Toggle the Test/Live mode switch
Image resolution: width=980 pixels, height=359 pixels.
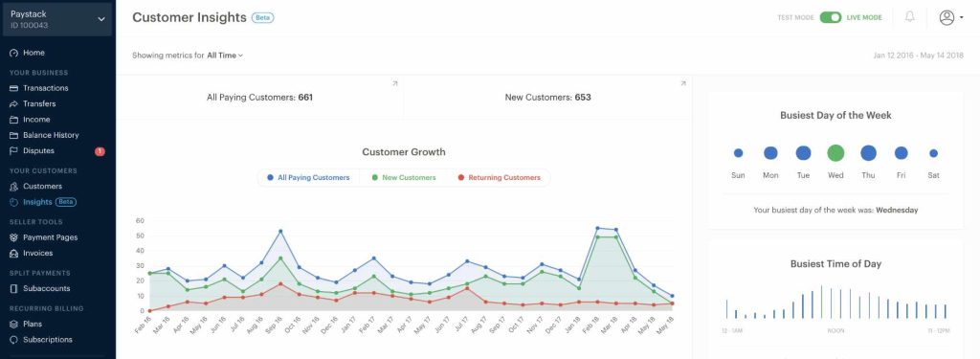[x=831, y=17]
